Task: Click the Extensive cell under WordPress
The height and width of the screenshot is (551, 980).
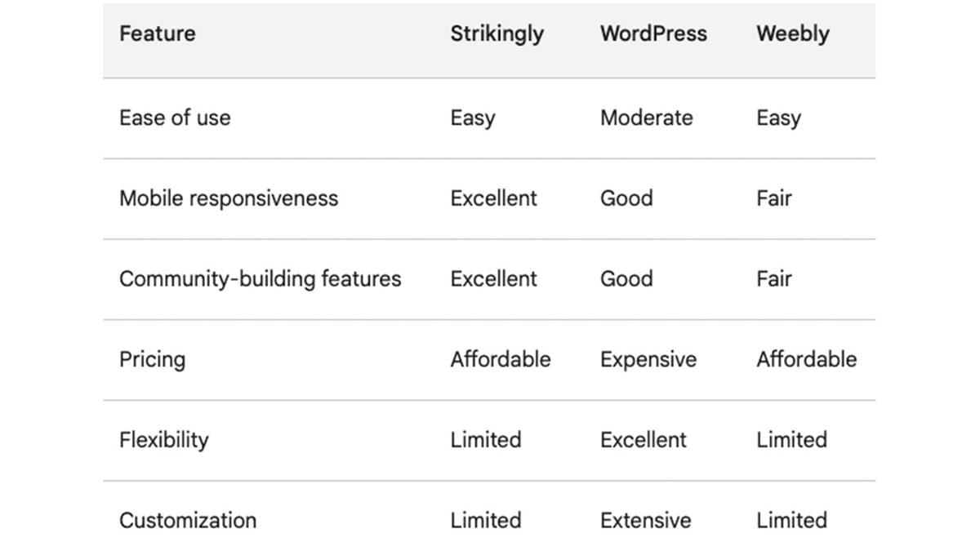Action: (645, 520)
